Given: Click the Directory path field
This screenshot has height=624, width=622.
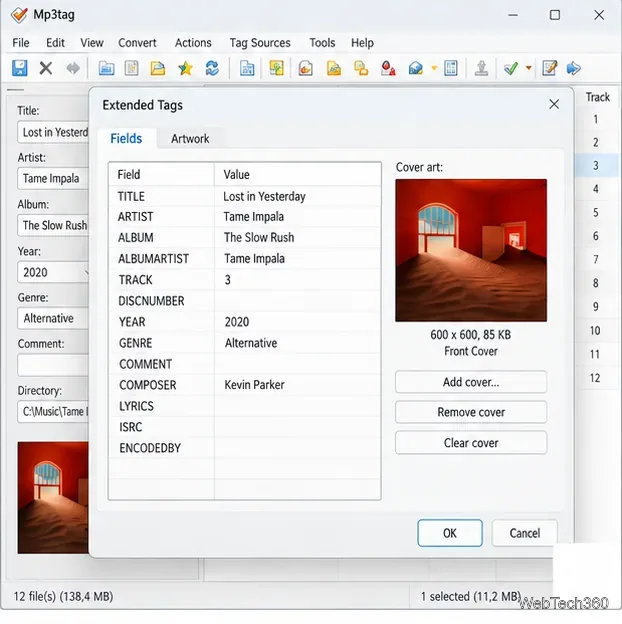Looking at the screenshot, I should pos(53,411).
